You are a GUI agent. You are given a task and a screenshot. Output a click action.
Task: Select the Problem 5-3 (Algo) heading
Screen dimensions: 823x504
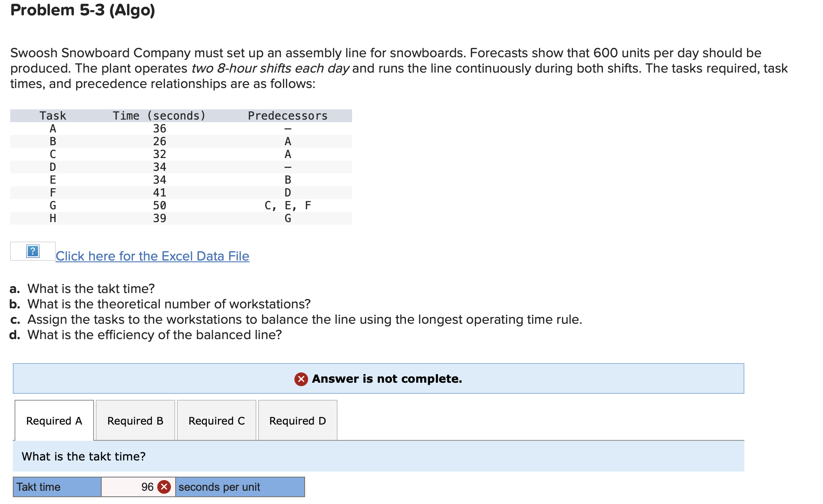click(82, 9)
